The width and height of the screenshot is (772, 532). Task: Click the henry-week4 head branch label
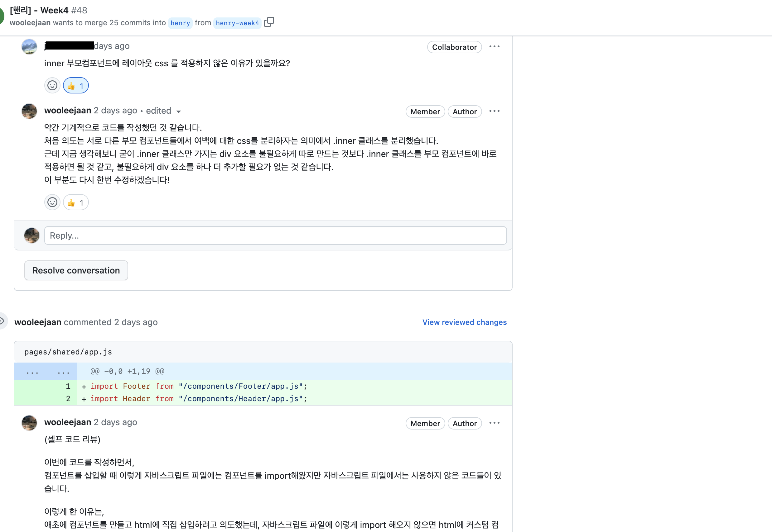point(237,23)
